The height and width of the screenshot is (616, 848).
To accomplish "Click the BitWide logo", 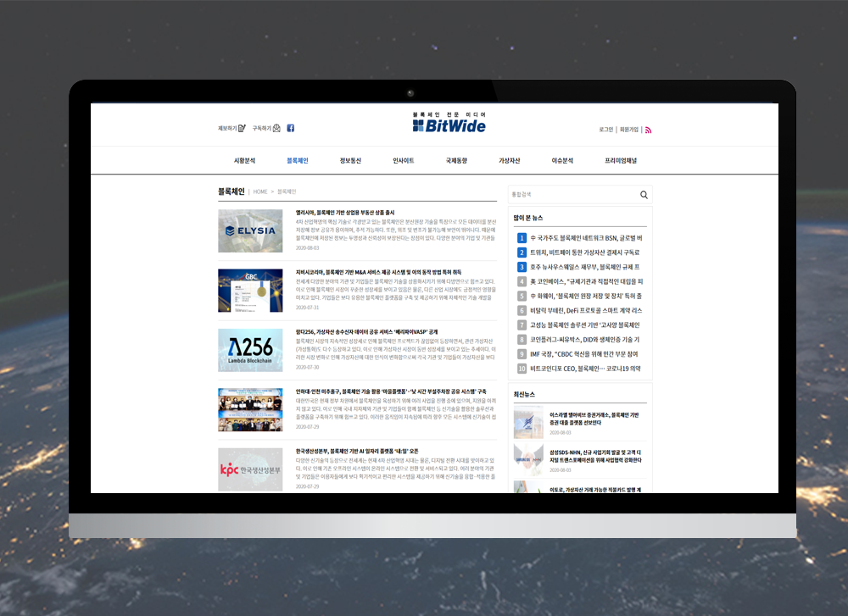I will point(449,123).
